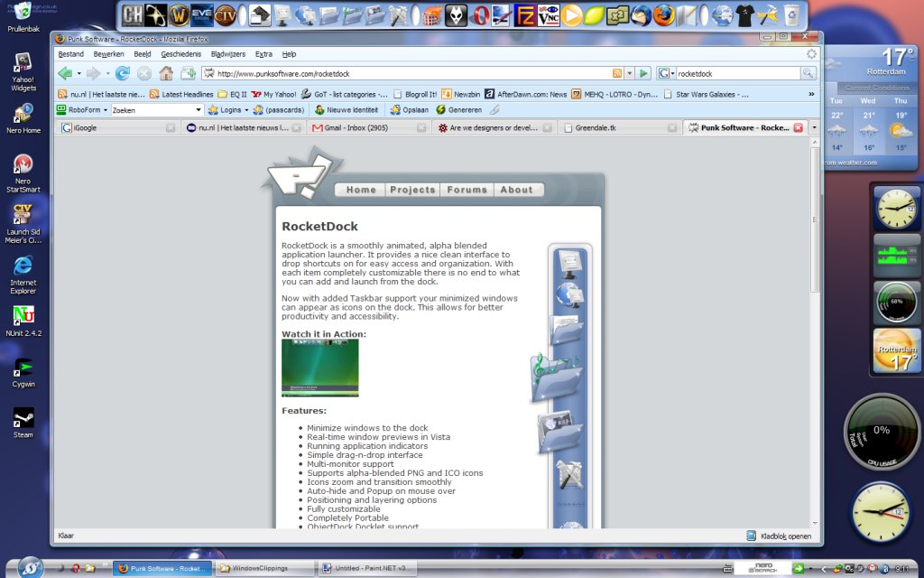Viewport: 924px width, 578px height.
Task: Click the rocketdock search input field
Action: click(x=736, y=74)
